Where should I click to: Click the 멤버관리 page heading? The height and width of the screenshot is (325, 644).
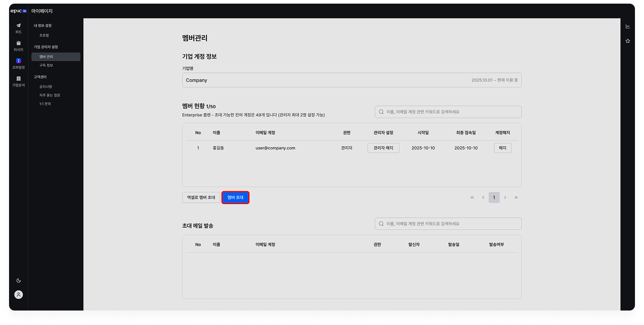pyautogui.click(x=195, y=38)
